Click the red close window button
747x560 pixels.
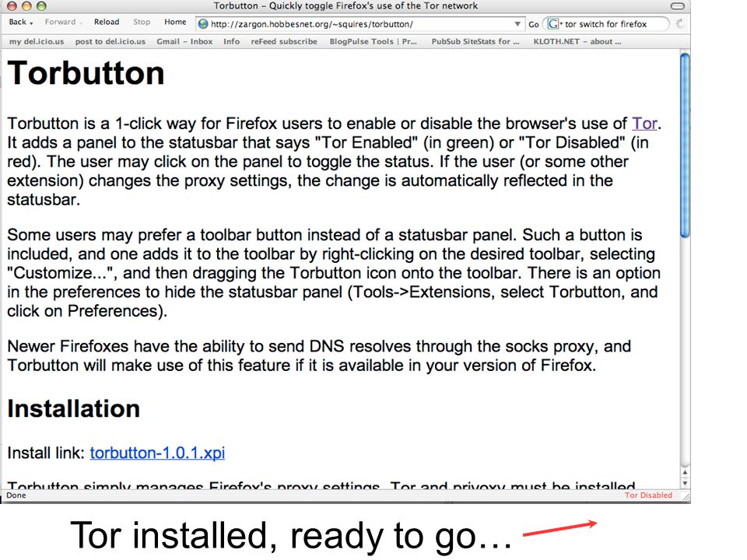pos(12,6)
